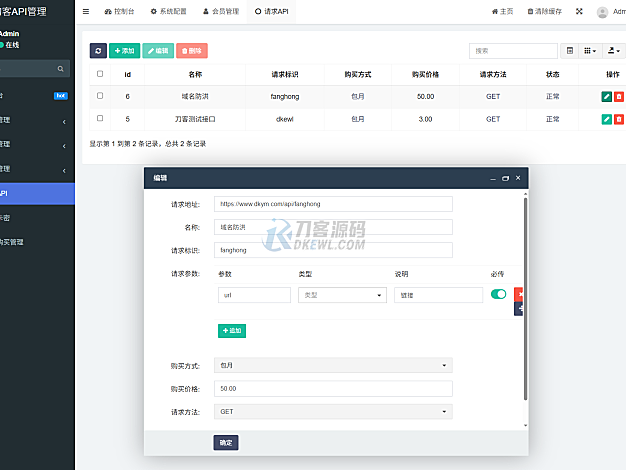626x470 pixels.
Task: Open the 控制台 tab
Action: [x=119, y=12]
